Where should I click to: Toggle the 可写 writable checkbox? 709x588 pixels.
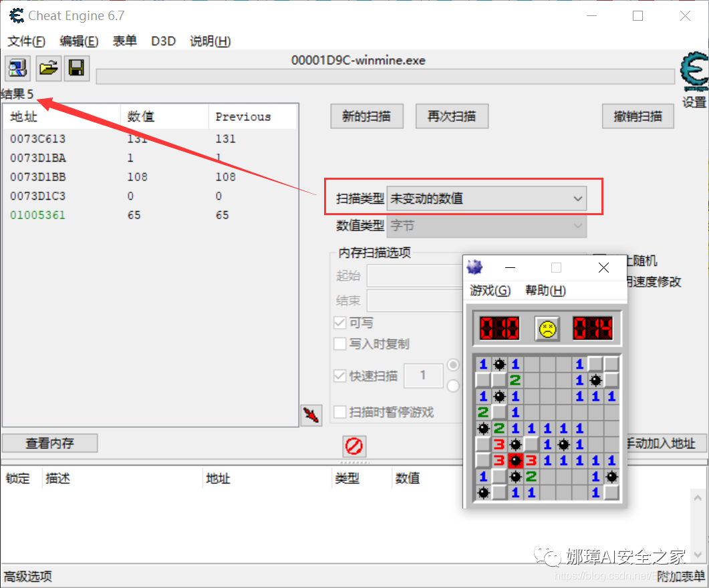pyautogui.click(x=340, y=323)
